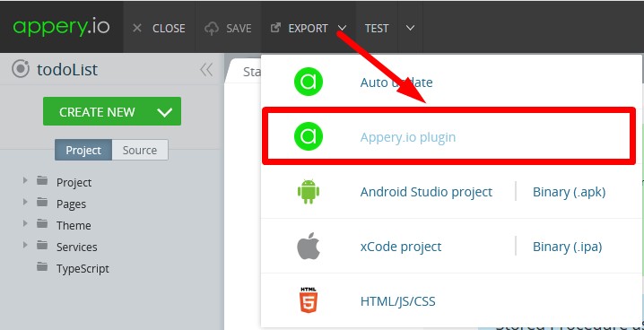The width and height of the screenshot is (644, 330).
Task: Open the EXPORT menu
Action: (x=308, y=29)
